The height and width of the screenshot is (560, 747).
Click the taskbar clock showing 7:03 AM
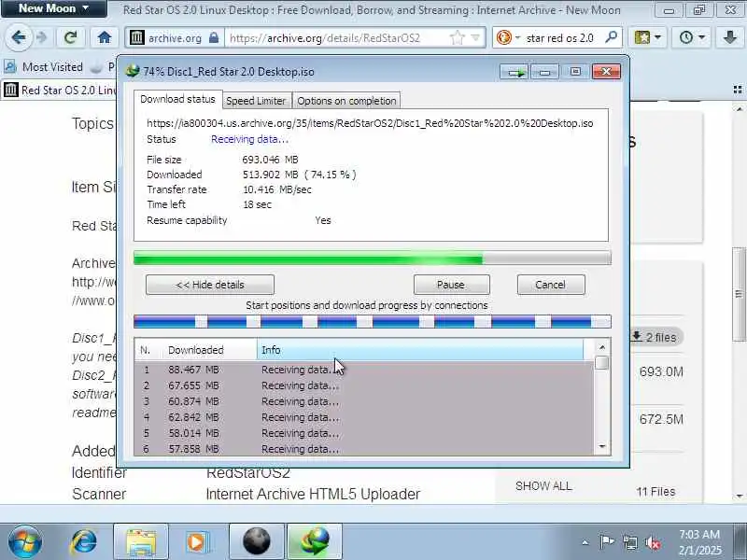tap(699, 542)
